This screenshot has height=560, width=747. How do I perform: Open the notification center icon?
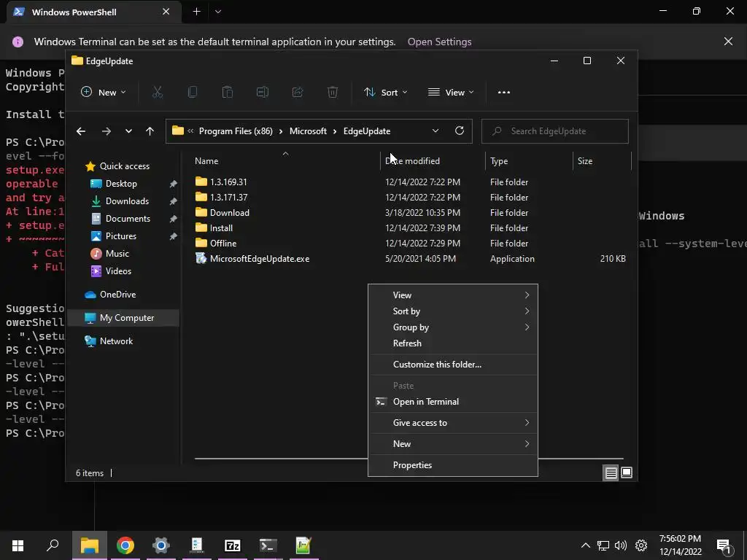[x=724, y=545]
